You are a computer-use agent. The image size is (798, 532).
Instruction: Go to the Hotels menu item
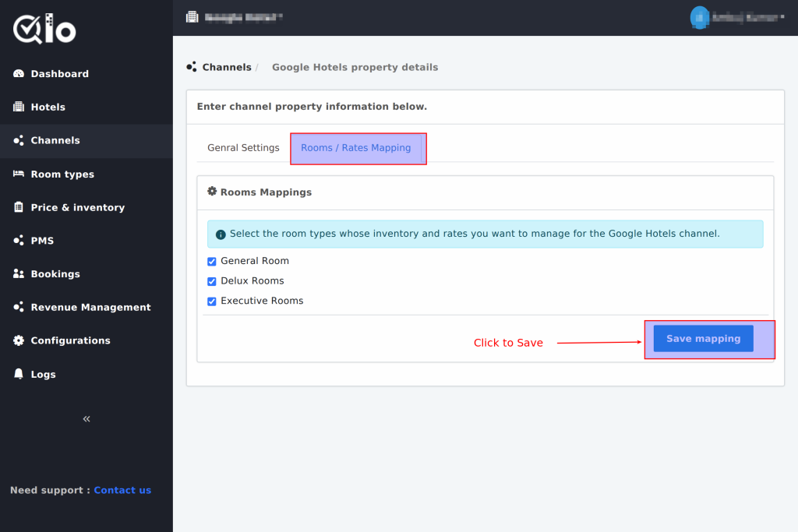click(48, 107)
